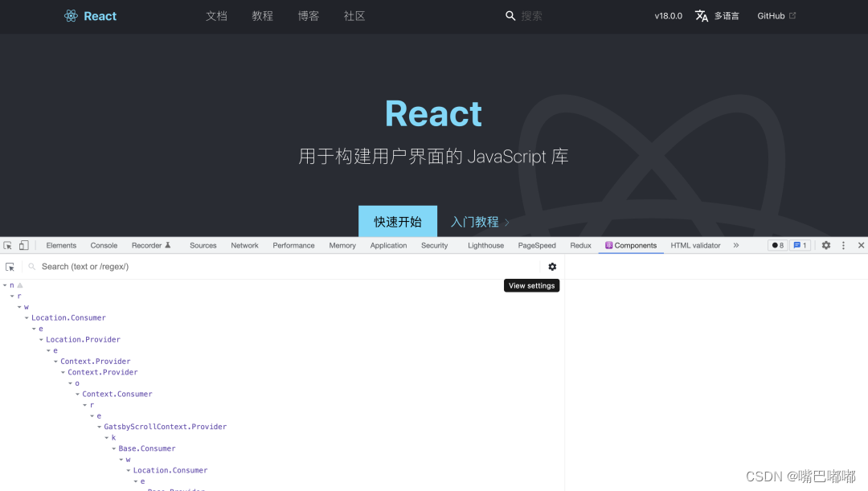Open the Memory tab
The width and height of the screenshot is (868, 491).
342,245
